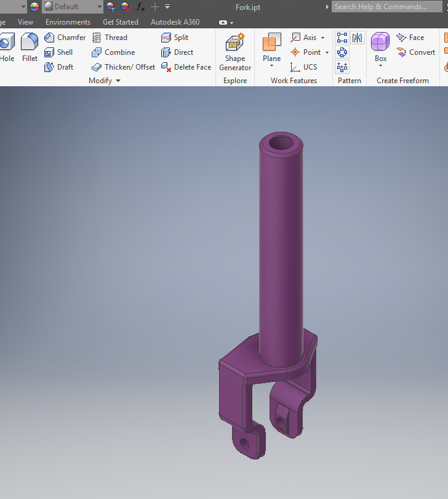
Task: Click the Clear appearance override icon
Action: (126, 7)
